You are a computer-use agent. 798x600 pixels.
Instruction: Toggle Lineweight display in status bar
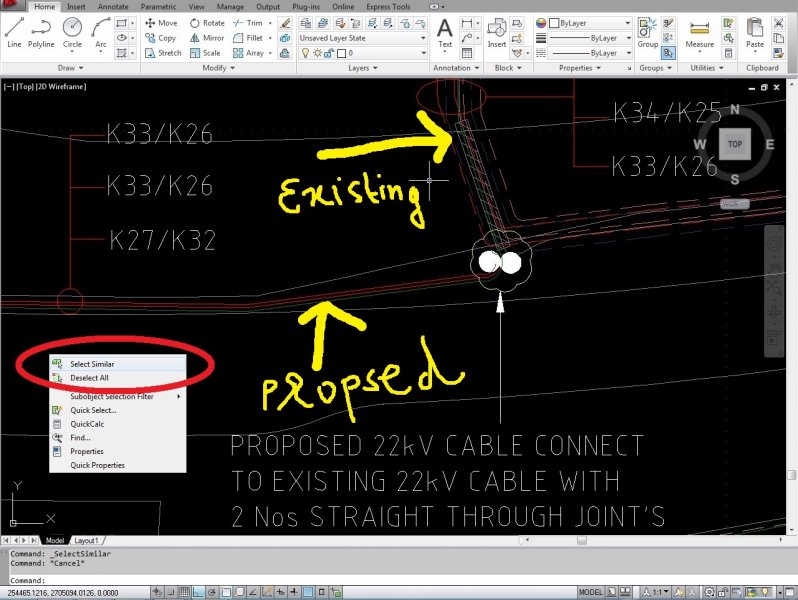[x=294, y=592]
